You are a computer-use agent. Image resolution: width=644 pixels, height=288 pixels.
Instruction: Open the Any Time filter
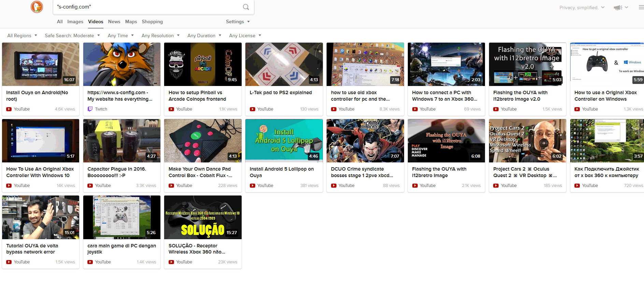click(121, 35)
